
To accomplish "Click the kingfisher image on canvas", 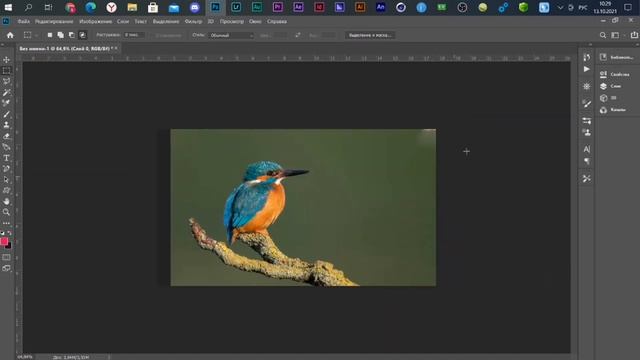I will point(303,207).
